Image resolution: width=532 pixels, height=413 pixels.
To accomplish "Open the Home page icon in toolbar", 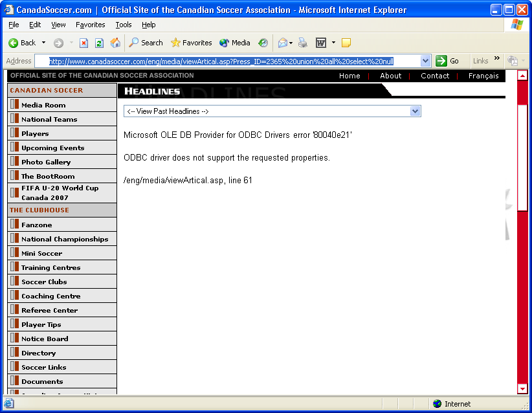I will 115,43.
